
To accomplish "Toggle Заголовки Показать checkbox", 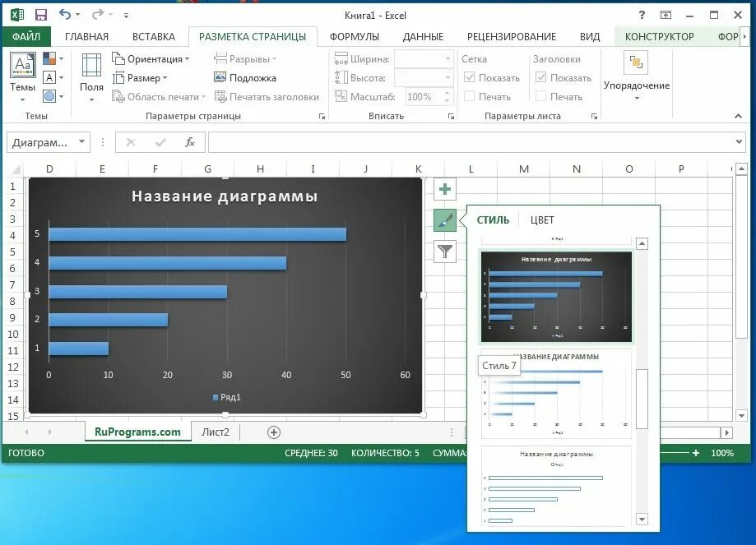I will 541,77.
